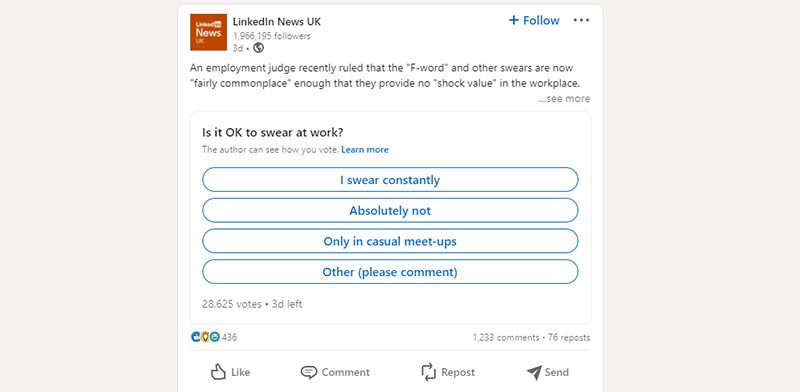This screenshot has width=800, height=392.
Task: Open the 436 reactions count
Action: tap(230, 337)
